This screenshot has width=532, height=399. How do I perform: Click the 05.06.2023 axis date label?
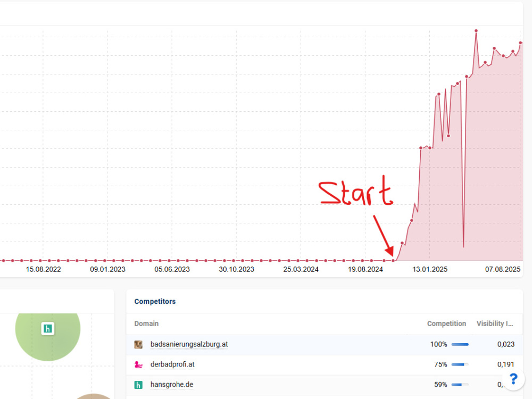(x=172, y=269)
